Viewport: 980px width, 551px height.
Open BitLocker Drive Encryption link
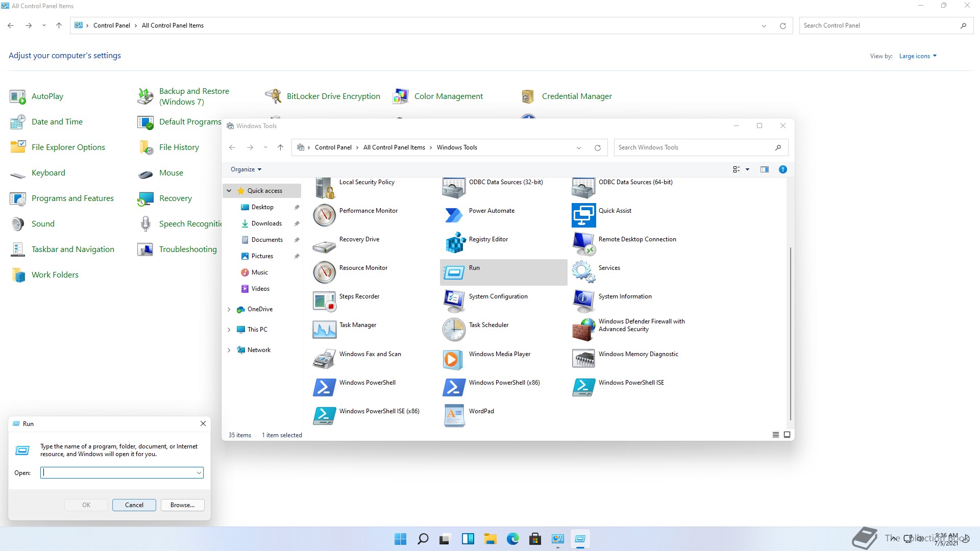333,96
